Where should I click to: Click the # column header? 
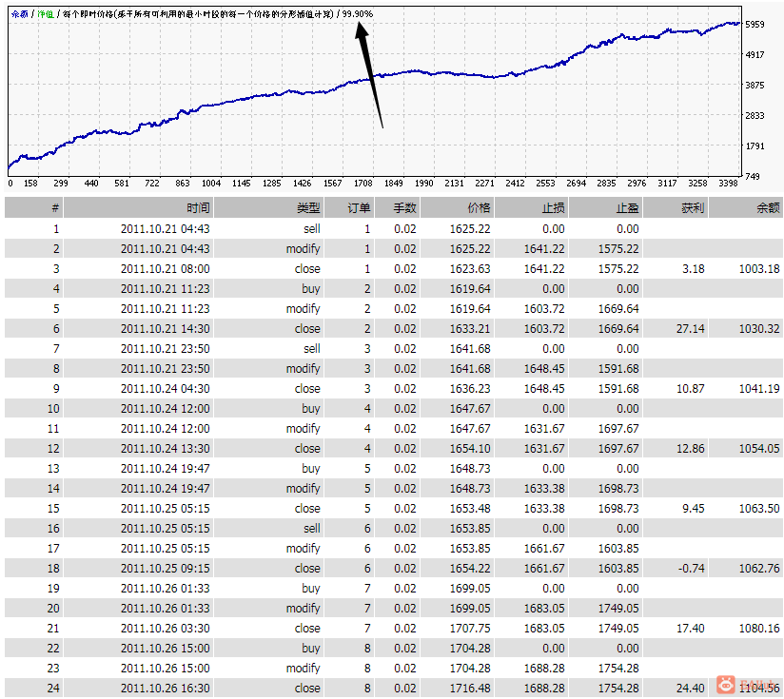[34, 208]
